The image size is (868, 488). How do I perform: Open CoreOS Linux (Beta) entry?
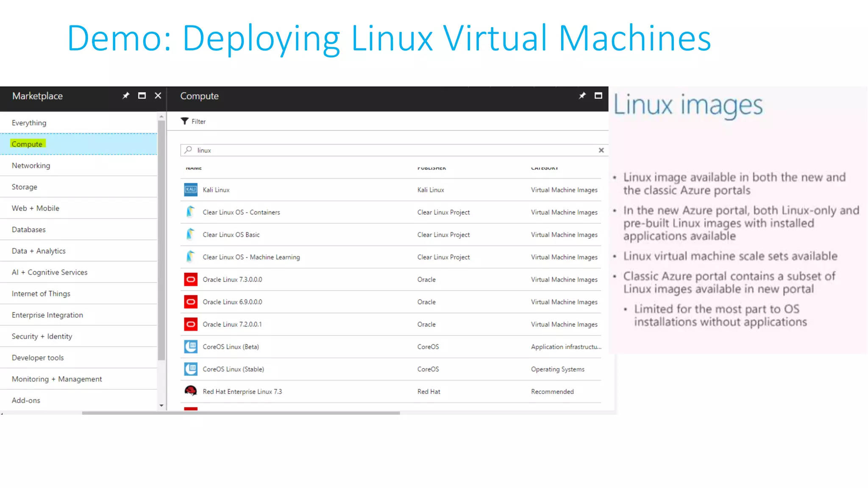(391, 347)
